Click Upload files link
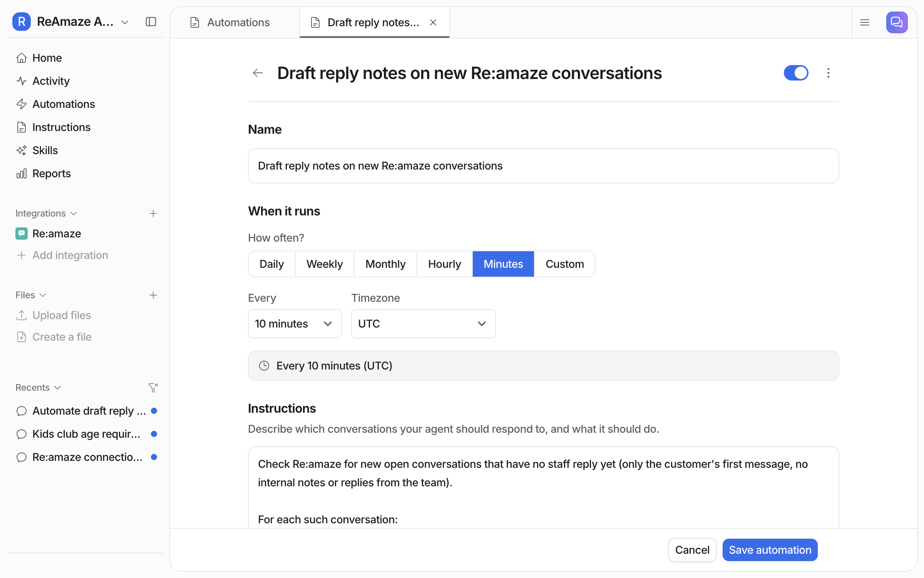The image size is (924, 578). (54, 315)
